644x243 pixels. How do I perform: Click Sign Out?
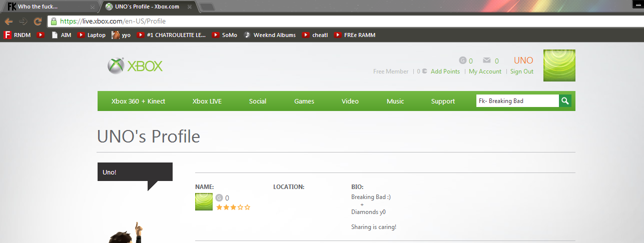pyautogui.click(x=522, y=71)
